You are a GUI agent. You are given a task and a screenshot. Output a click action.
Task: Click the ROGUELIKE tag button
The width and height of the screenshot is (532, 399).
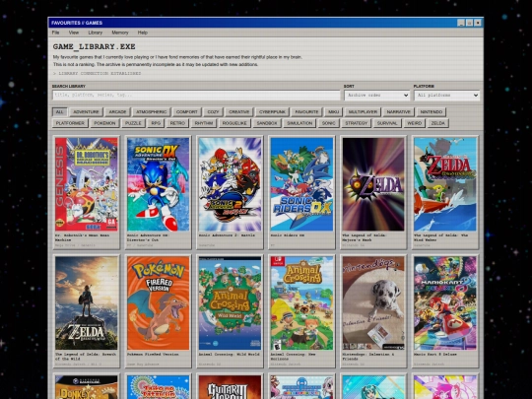(234, 123)
